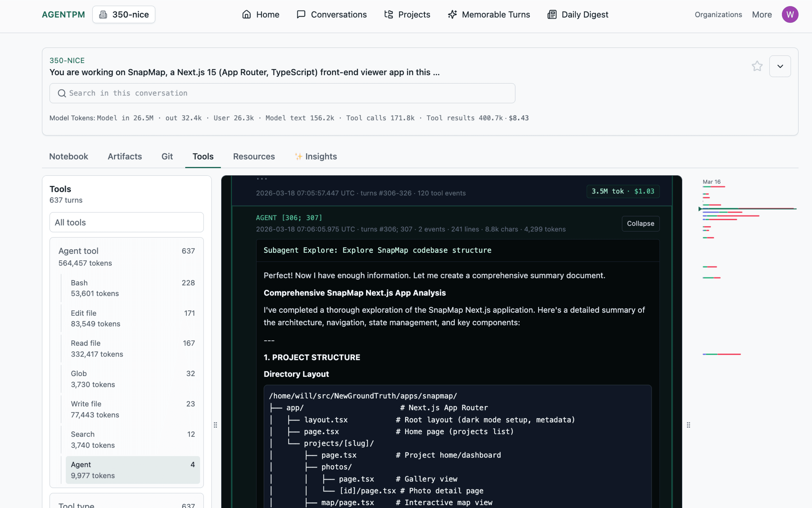Click the '1. PROJECT STRUCTURE' heading
Screen dimensions: 812x508
pos(312,357)
